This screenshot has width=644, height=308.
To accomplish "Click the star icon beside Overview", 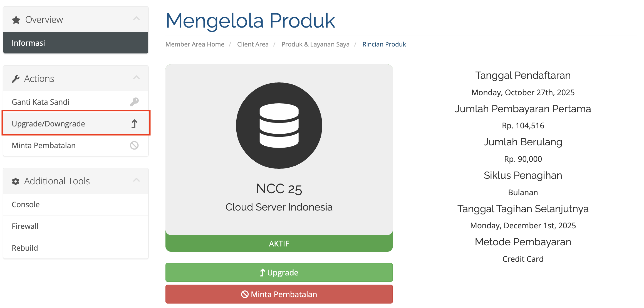I will 16,20.
